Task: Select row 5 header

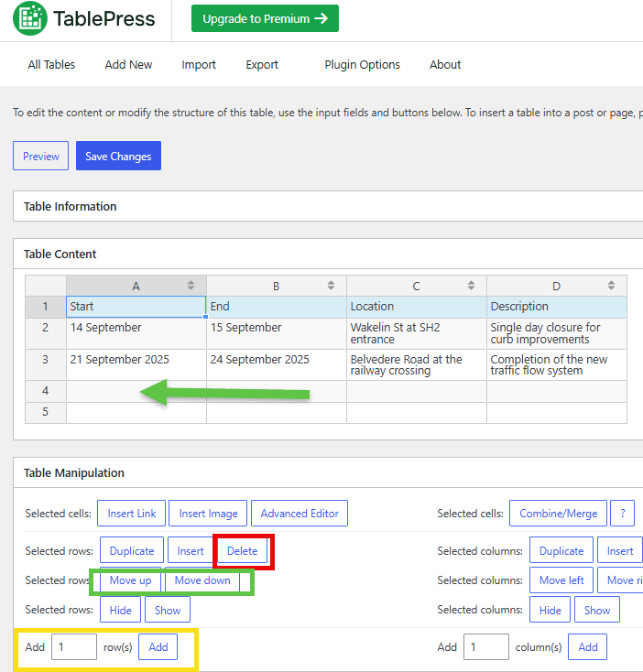Action: [x=46, y=412]
